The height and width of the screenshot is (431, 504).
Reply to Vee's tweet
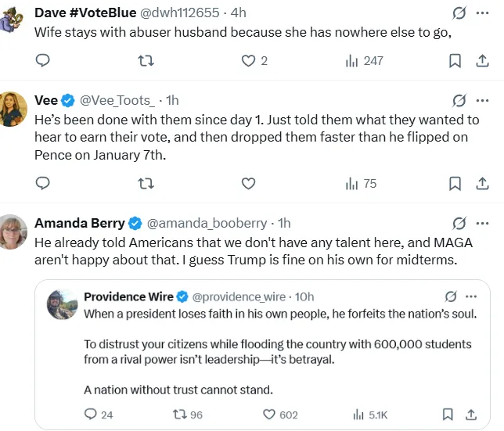(x=44, y=183)
